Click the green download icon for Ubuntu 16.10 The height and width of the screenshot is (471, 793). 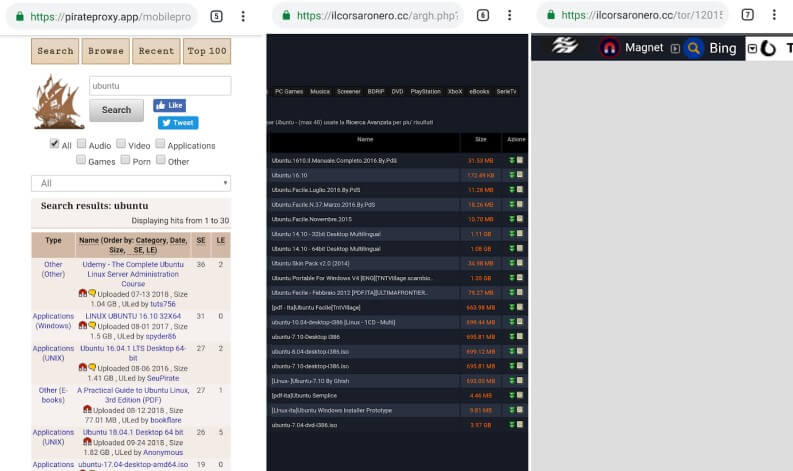point(512,175)
